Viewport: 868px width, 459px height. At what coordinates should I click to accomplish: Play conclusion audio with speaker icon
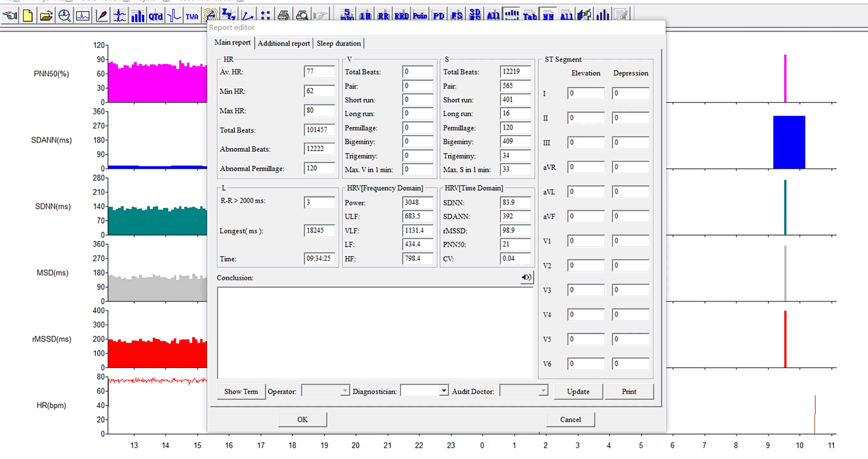pos(526,277)
